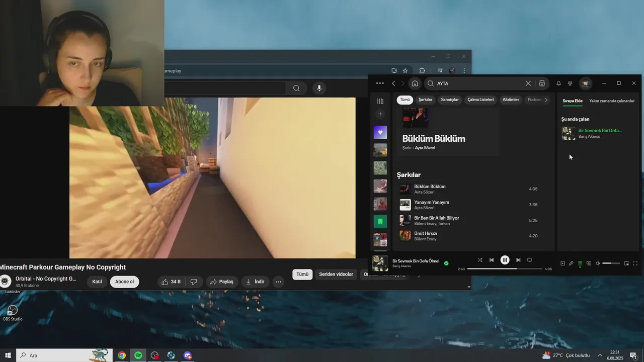Bookmark page with Chrome star icon

pyautogui.click(x=405, y=70)
